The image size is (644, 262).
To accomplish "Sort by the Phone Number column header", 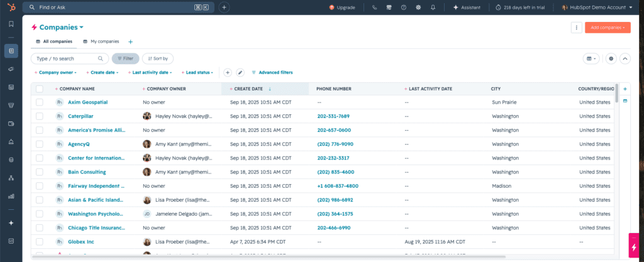I will coord(333,89).
